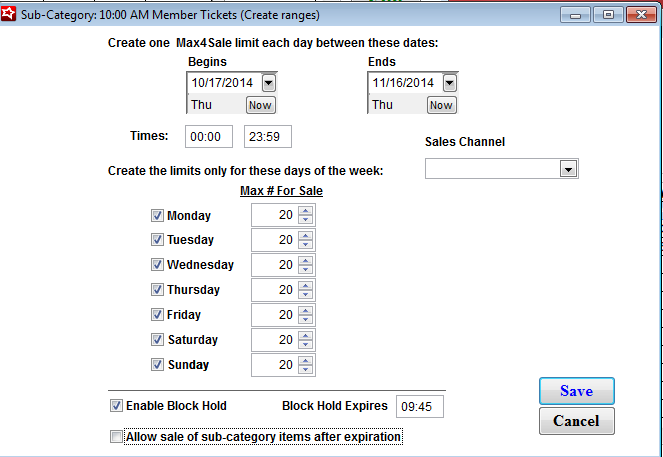Viewport: 663px width, 457px height.
Task: Uncheck the Monday checkbox
Action: [x=157, y=216]
